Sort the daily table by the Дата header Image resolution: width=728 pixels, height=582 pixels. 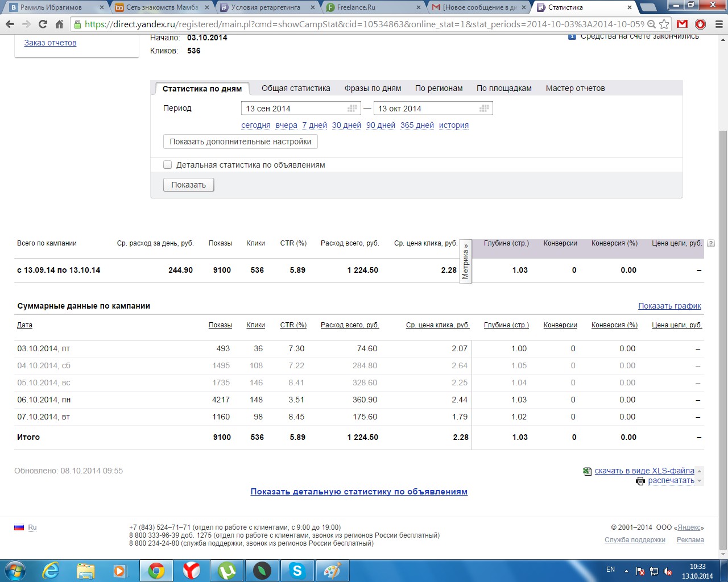tap(24, 325)
